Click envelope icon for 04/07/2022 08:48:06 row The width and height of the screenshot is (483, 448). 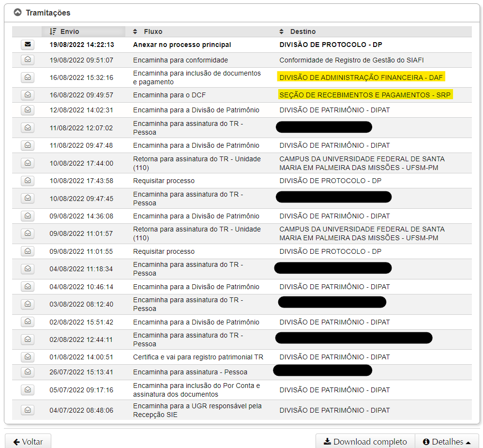28,410
